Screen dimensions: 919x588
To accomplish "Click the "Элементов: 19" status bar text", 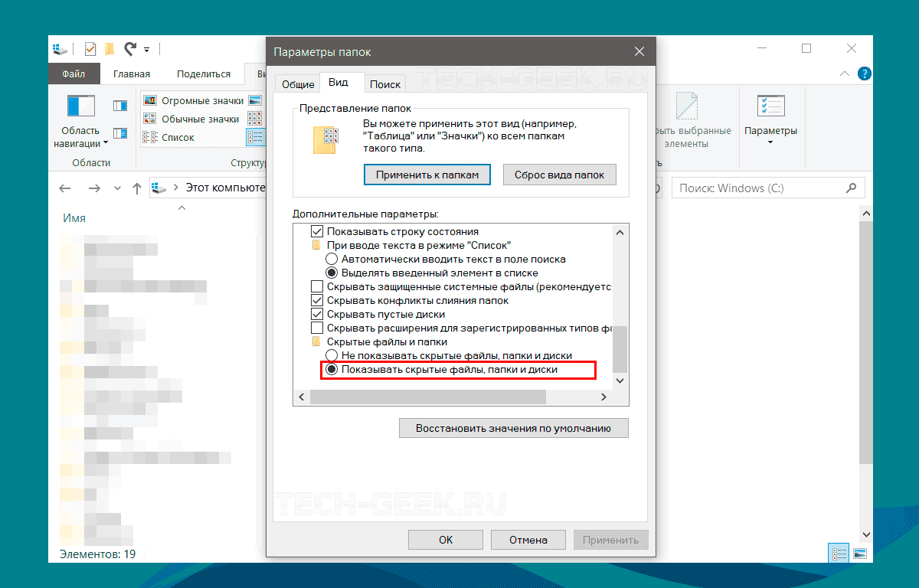I will (97, 554).
